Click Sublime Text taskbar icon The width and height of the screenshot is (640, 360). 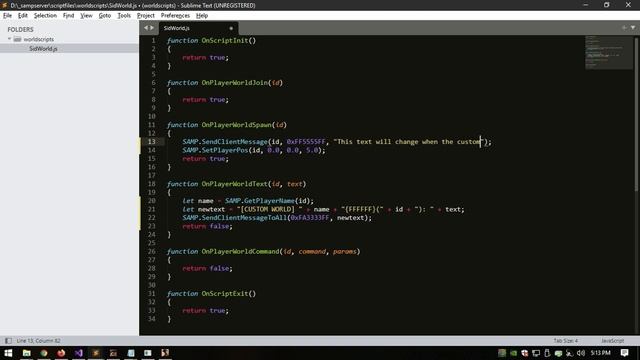[96, 353]
